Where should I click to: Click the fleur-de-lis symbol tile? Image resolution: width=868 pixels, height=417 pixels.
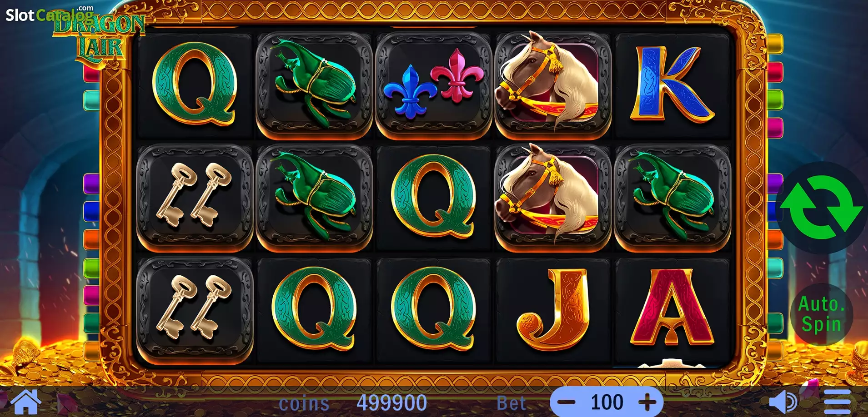[433, 84]
